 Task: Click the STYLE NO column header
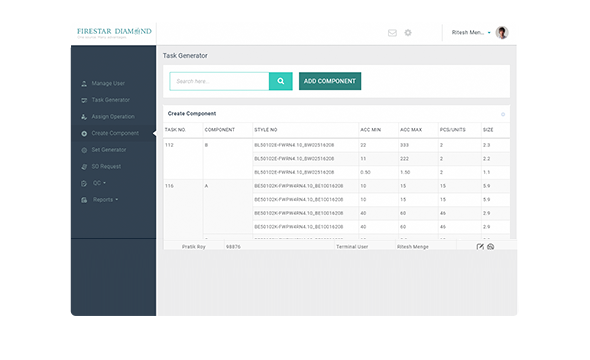266,130
